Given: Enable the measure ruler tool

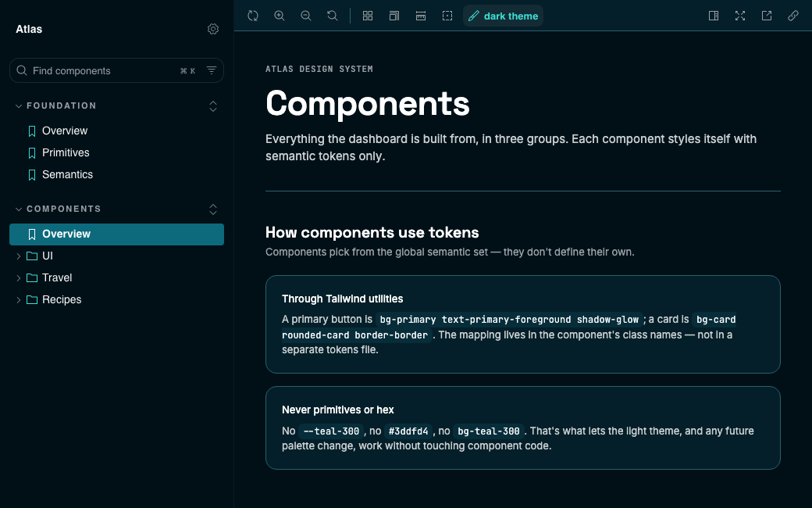Looking at the screenshot, I should click(x=421, y=16).
